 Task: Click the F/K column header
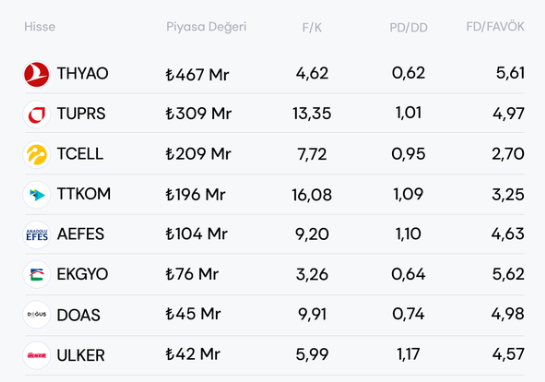(312, 27)
